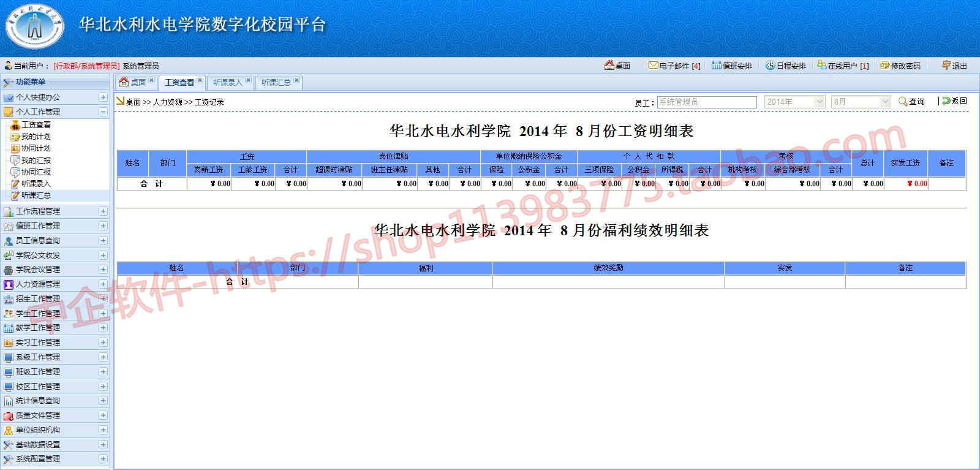Viewport: 980px width, 470px height.
Task: Click 退出 logout link
Action: [955, 66]
